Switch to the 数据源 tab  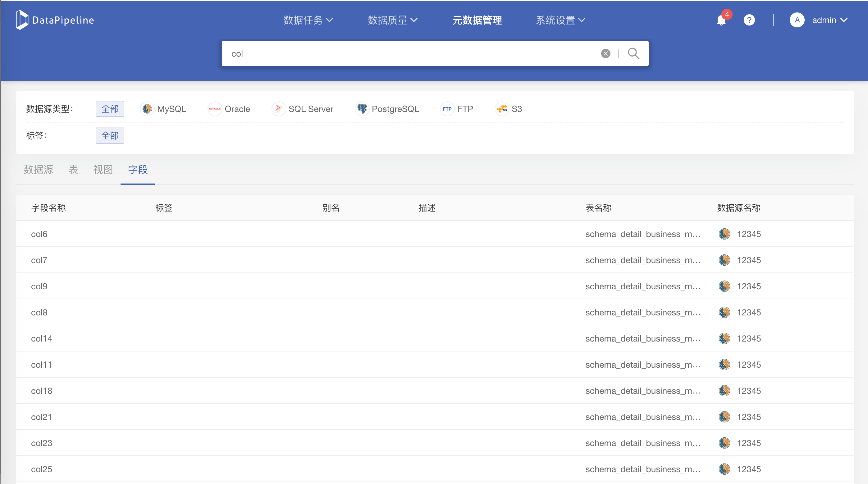[39, 169]
